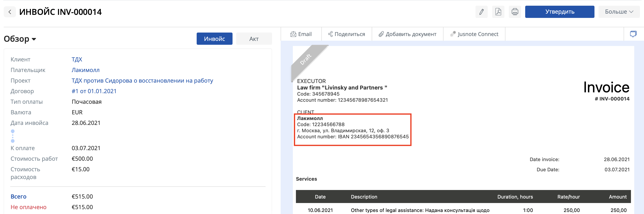Open Jusnote Connect
Screen dimensions: 644x214
474,34
